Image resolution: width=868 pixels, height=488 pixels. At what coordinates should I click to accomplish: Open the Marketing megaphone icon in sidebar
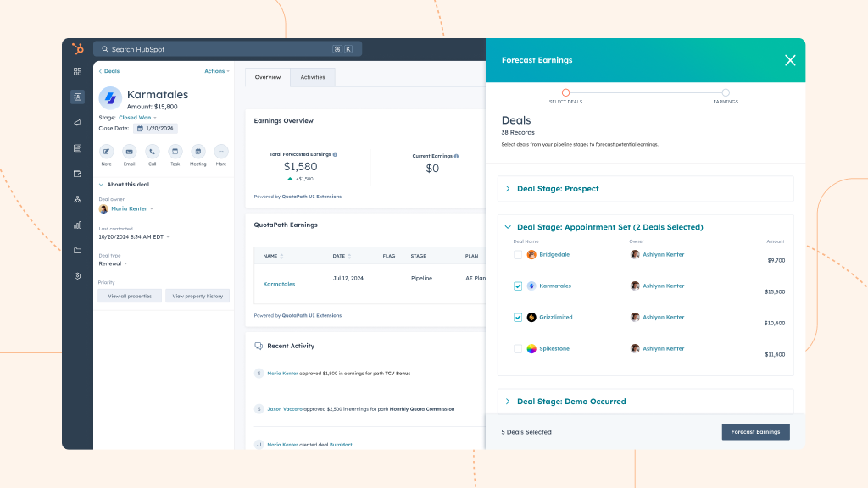click(x=77, y=122)
